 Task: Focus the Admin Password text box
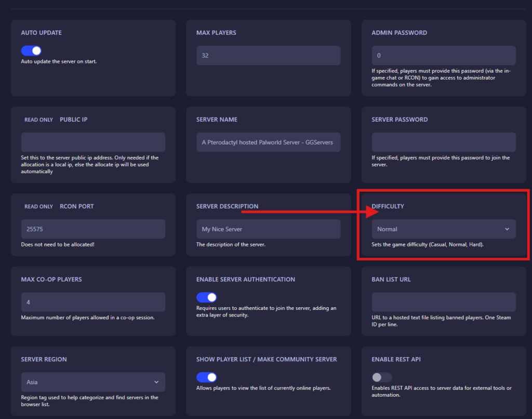coord(443,56)
